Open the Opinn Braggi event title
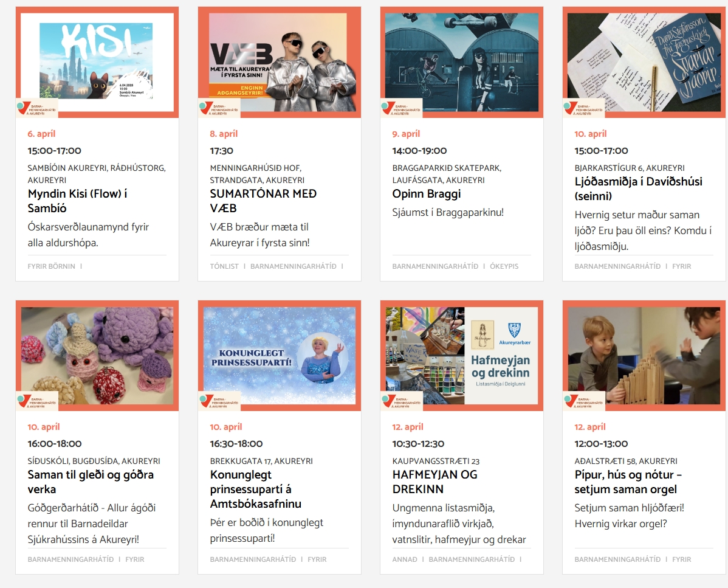The width and height of the screenshot is (728, 588). tap(426, 194)
